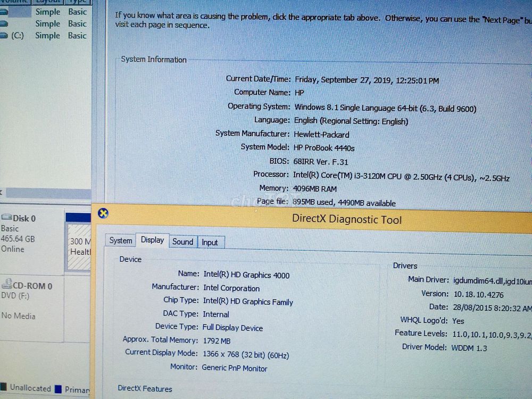Switch to the Input tab
The image size is (532, 399).
click(x=210, y=242)
